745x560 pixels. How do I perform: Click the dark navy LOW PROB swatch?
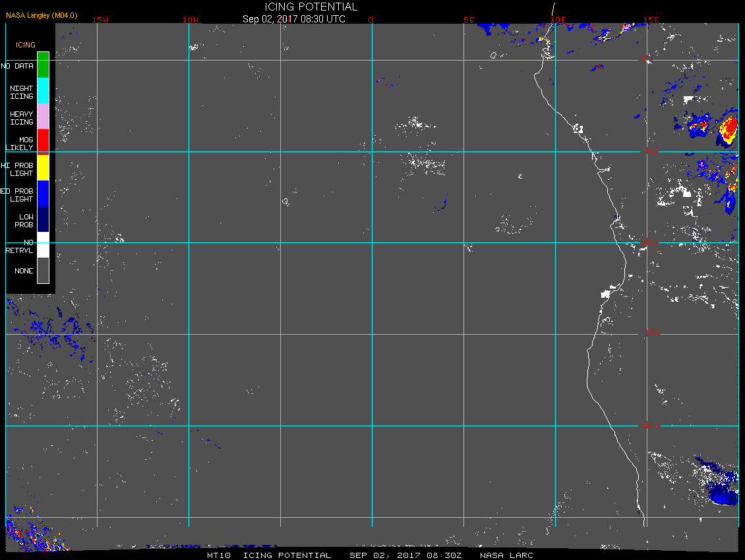point(44,219)
